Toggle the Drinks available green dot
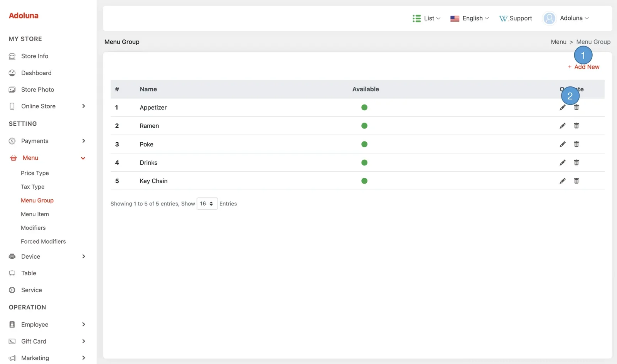The width and height of the screenshot is (617, 364). point(364,163)
